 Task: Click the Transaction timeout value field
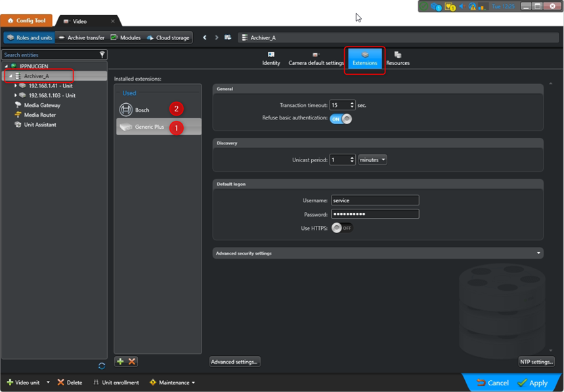pyautogui.click(x=339, y=105)
